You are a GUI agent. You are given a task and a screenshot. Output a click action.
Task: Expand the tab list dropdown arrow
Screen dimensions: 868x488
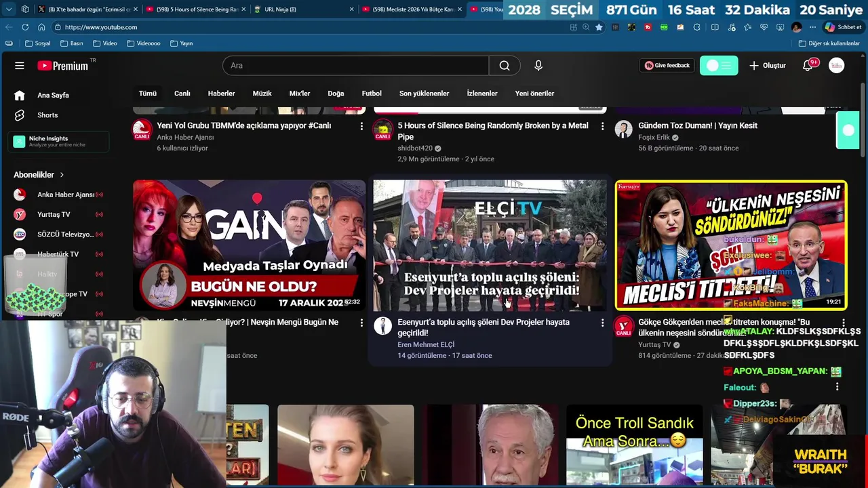9,9
